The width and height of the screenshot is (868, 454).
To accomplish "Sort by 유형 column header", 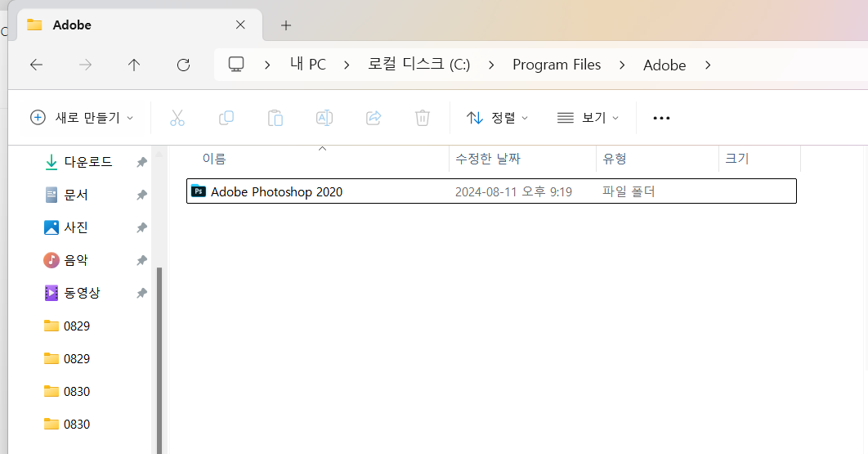I will [615, 159].
